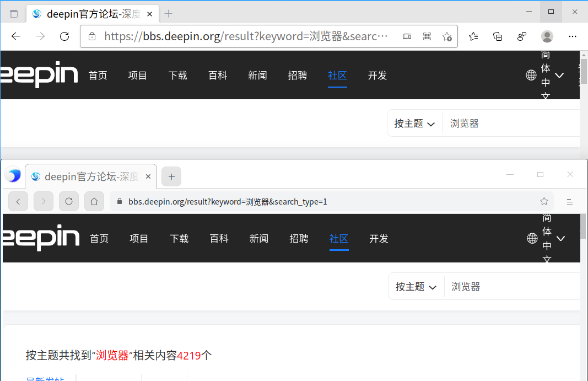Viewport: 588px width, 381px height.
Task: Click 招聘 in deepin browser navigation
Action: click(299, 239)
